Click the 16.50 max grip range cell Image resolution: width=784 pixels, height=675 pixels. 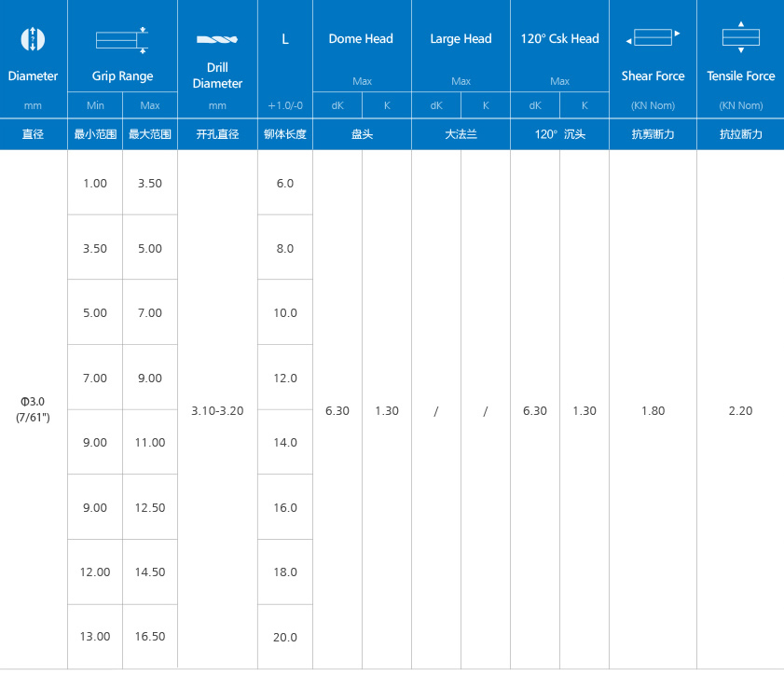[150, 637]
